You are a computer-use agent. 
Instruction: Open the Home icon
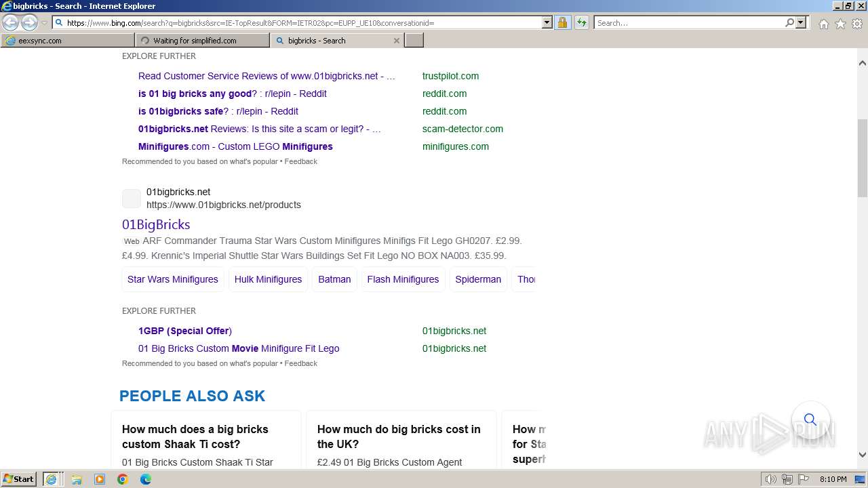coord(823,24)
